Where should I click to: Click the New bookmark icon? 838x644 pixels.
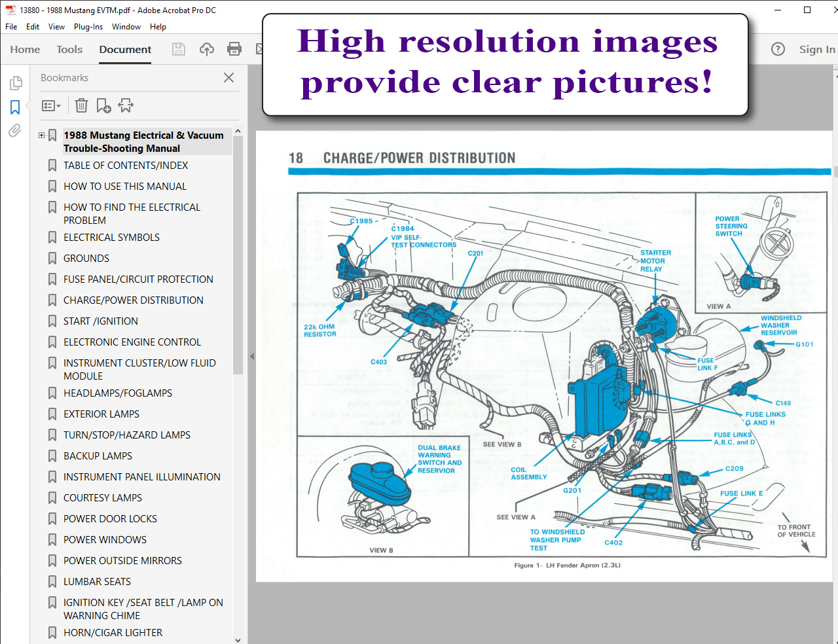(103, 105)
